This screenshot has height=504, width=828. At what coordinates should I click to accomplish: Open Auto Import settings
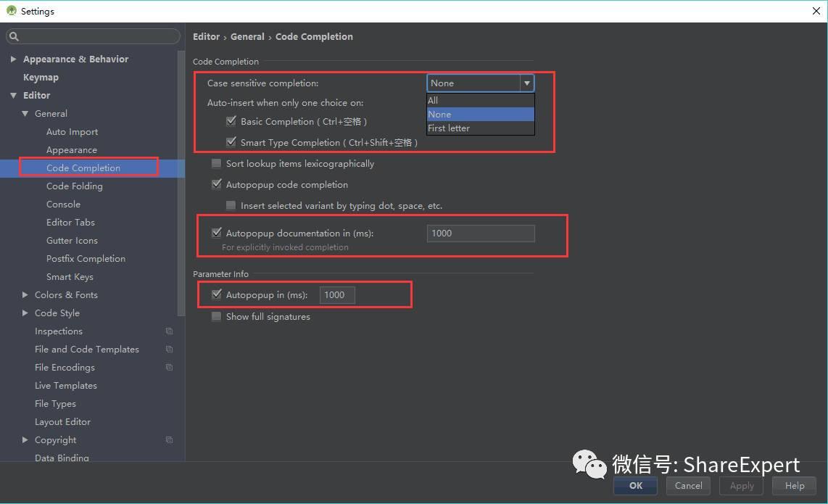[x=72, y=132]
